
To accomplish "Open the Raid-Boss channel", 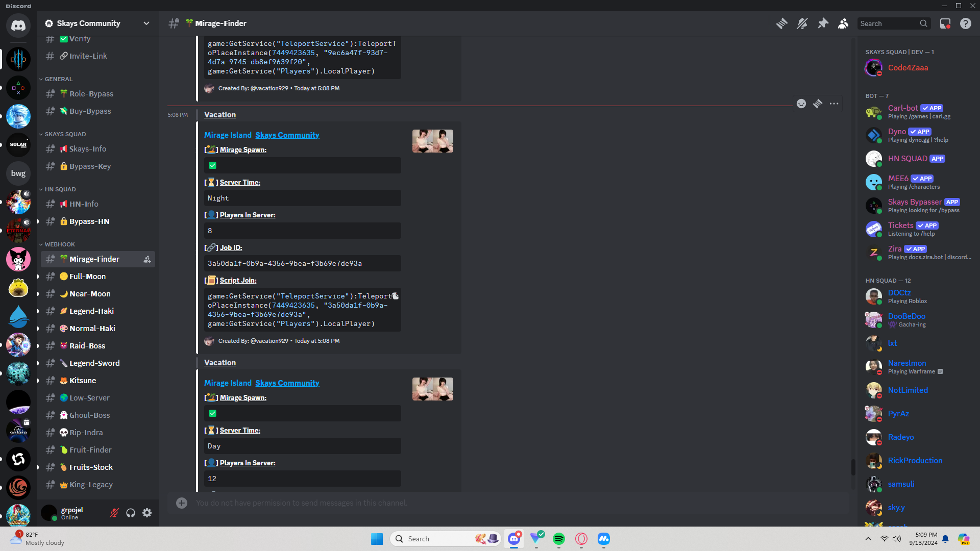I will click(98, 346).
